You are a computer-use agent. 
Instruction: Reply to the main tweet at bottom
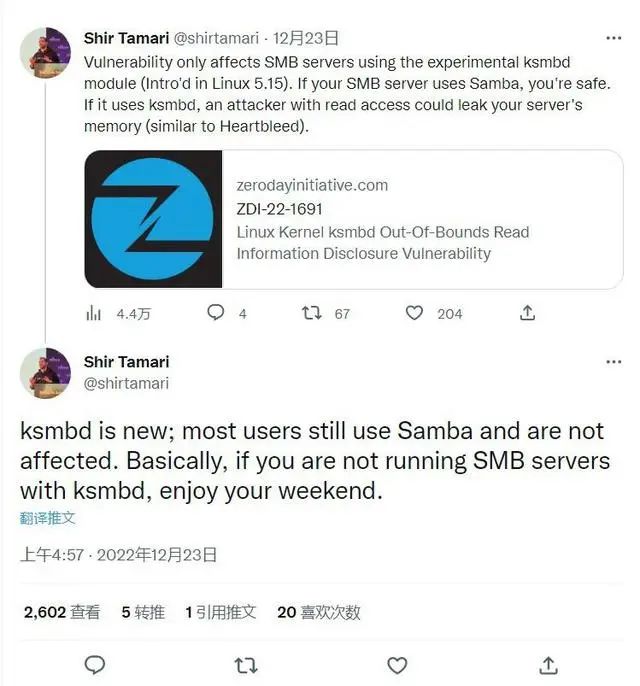tap(95, 664)
